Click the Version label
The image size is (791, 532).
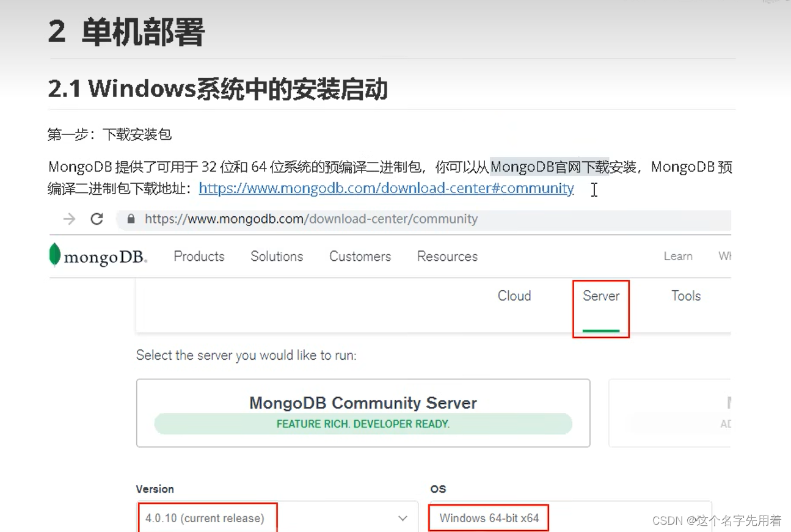(155, 489)
